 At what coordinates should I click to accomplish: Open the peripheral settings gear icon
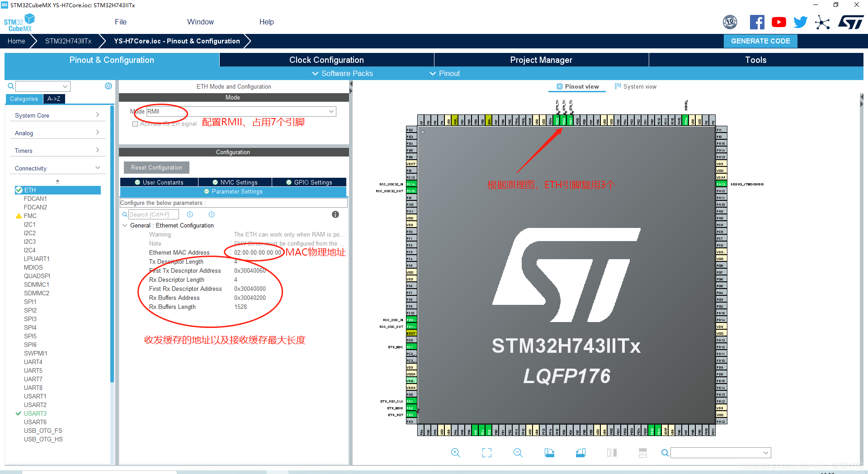[108, 86]
